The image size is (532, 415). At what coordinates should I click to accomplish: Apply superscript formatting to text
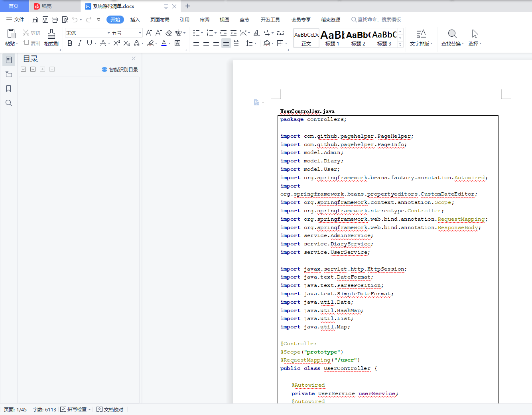pyautogui.click(x=116, y=43)
